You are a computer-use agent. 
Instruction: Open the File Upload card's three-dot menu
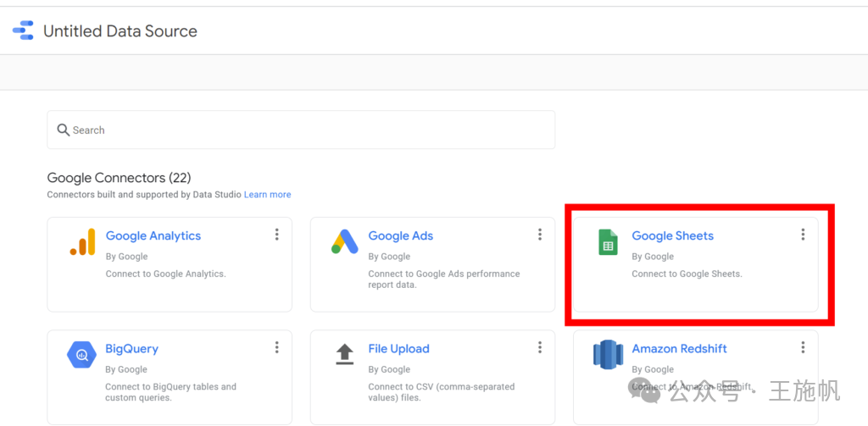click(x=540, y=347)
